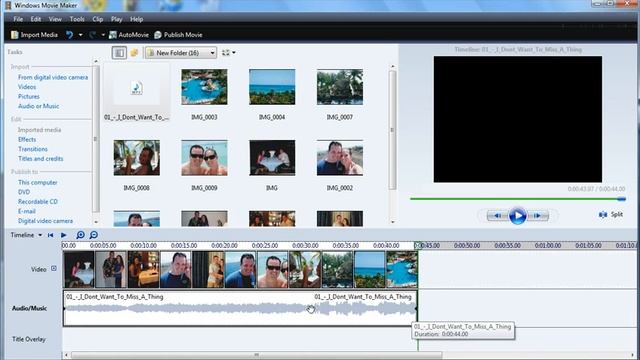
Task: Select the first video clip on timeline
Action: (x=79, y=269)
